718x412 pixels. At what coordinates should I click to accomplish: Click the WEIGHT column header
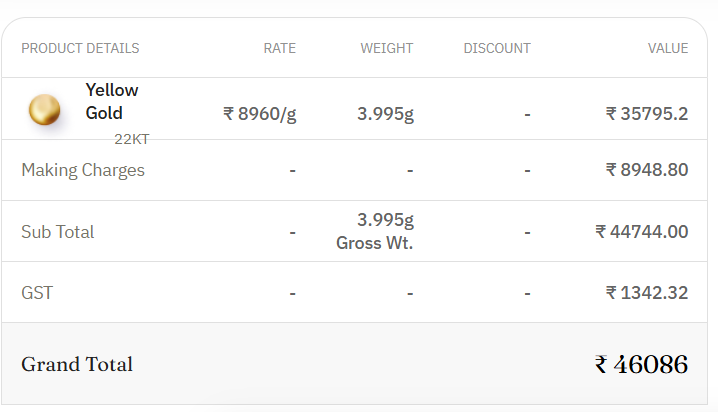click(x=386, y=48)
